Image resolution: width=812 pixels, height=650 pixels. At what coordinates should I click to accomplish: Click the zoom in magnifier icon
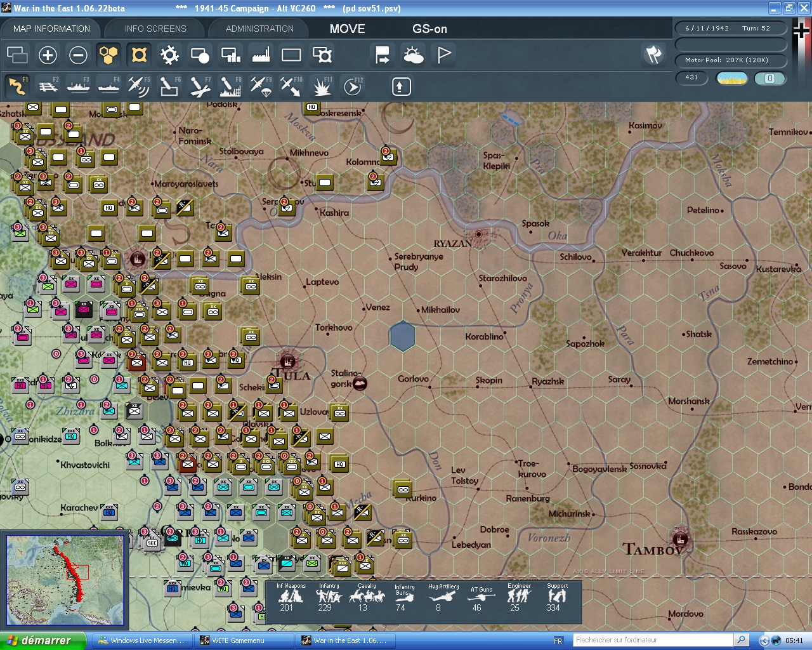point(48,55)
